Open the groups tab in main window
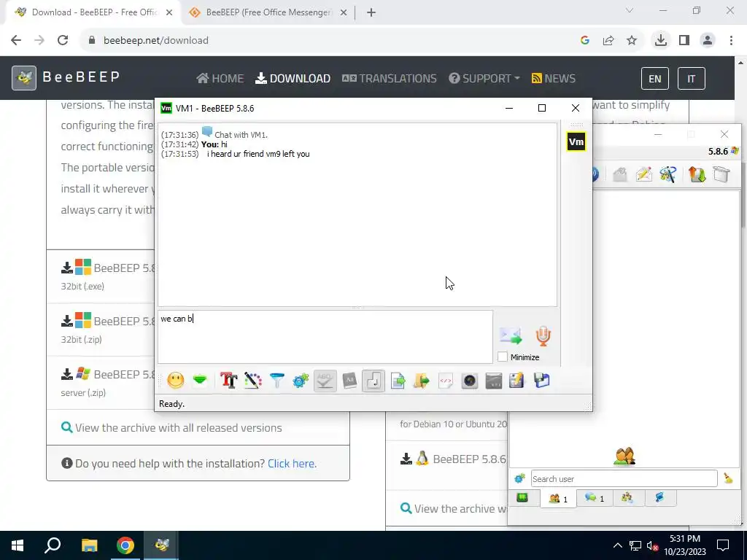Viewport: 747px width, 560px height. pyautogui.click(x=627, y=498)
